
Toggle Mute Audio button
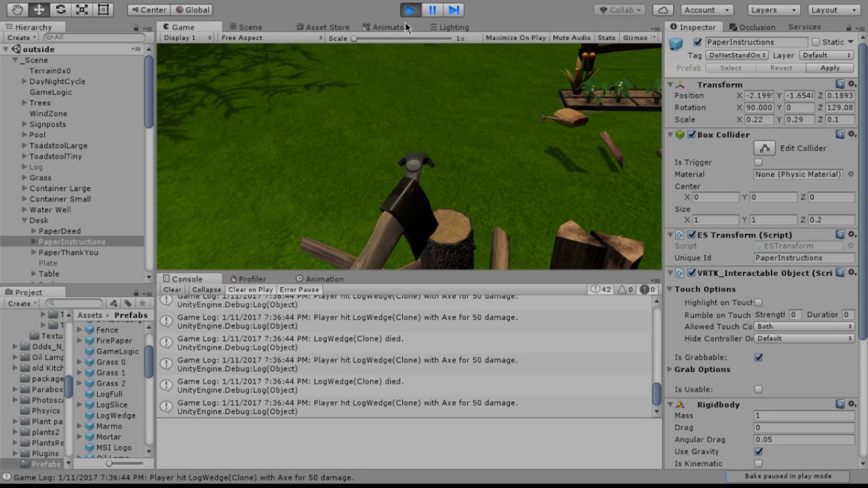(x=572, y=38)
